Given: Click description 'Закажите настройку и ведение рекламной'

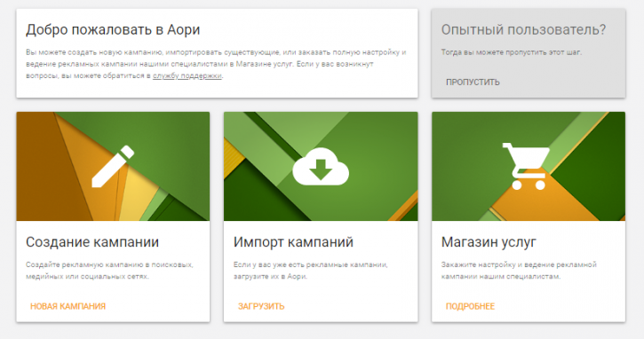Looking at the screenshot, I should coord(519,271).
